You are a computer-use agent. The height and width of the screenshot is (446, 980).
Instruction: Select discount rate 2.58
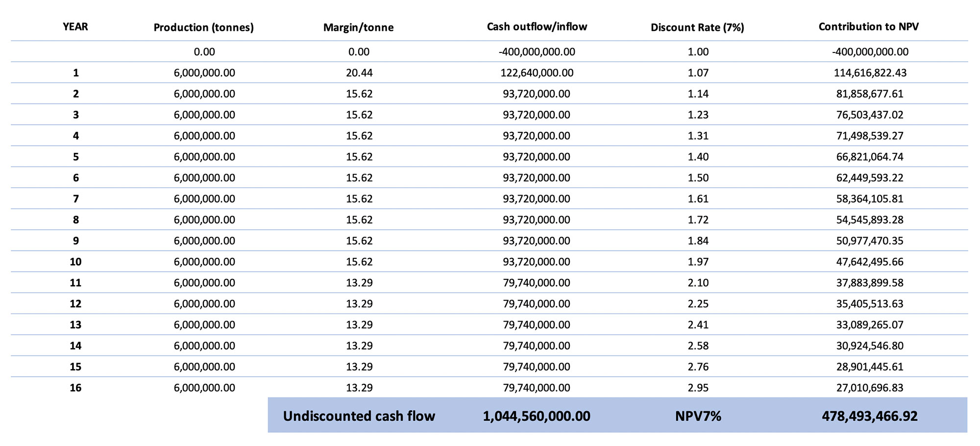(698, 346)
